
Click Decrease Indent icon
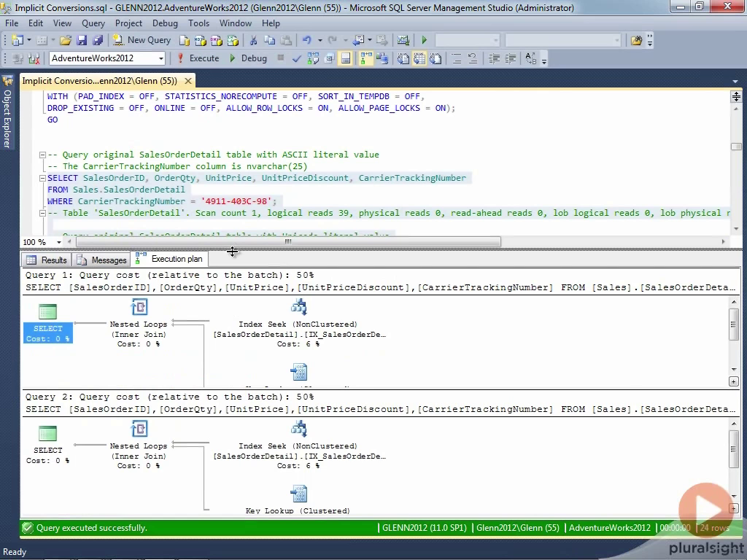pos(494,58)
